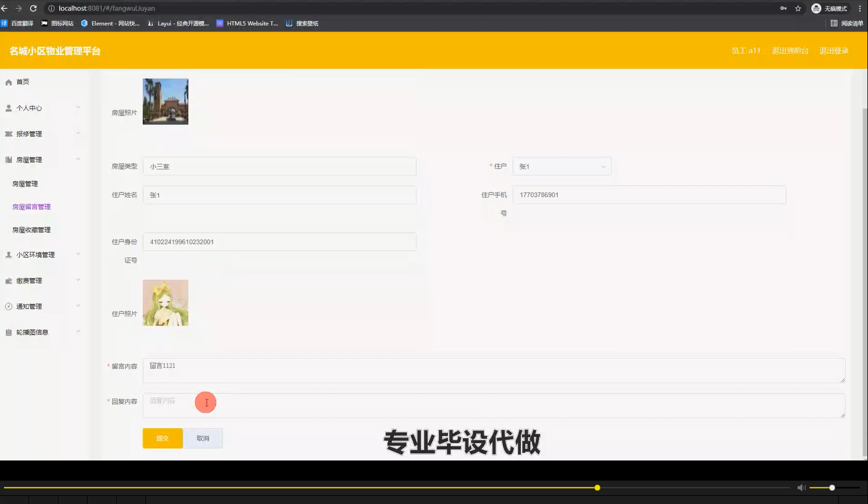Click the 报修管理 sidebar icon
The height and width of the screenshot is (504, 868).
tap(8, 133)
